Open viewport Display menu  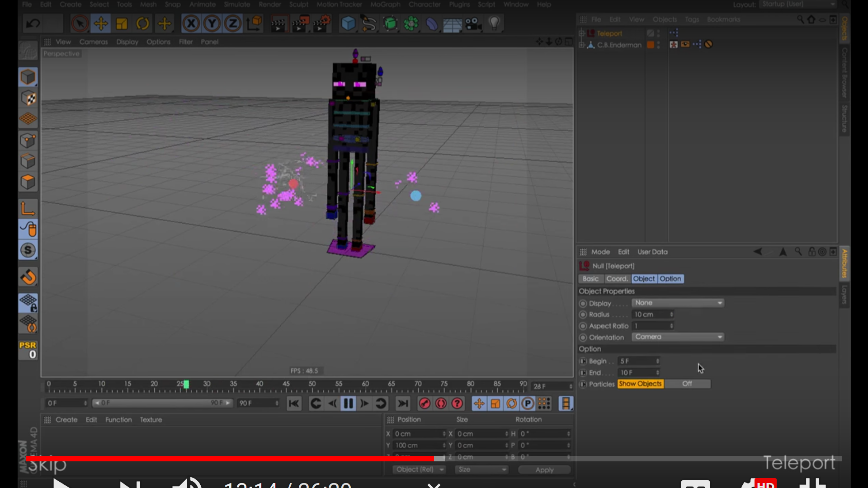[x=127, y=42]
